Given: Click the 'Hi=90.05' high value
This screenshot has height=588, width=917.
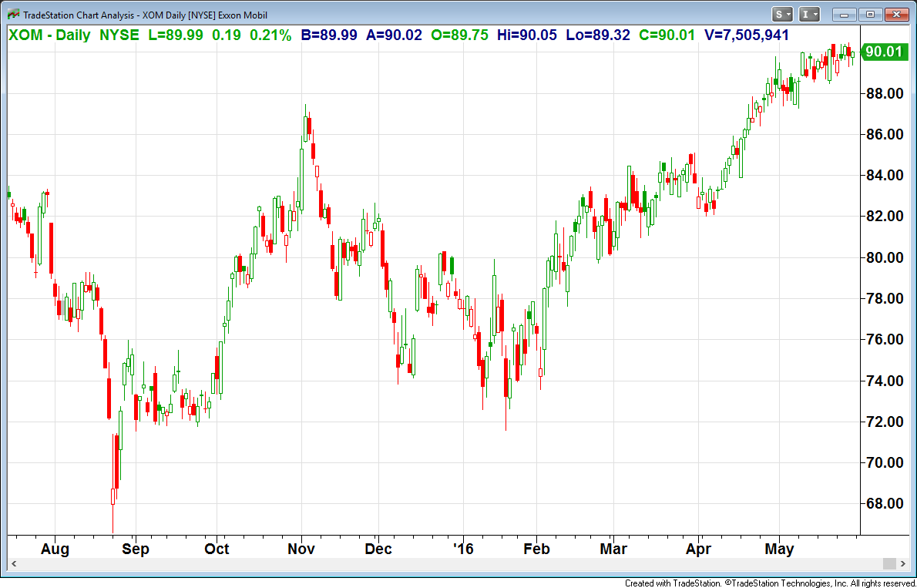Looking at the screenshot, I should click(x=527, y=35).
